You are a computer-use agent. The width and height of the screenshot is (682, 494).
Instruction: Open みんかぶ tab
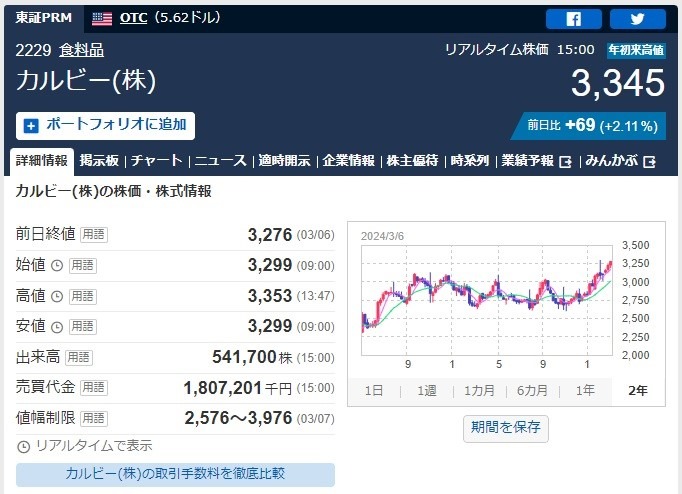click(x=620, y=161)
